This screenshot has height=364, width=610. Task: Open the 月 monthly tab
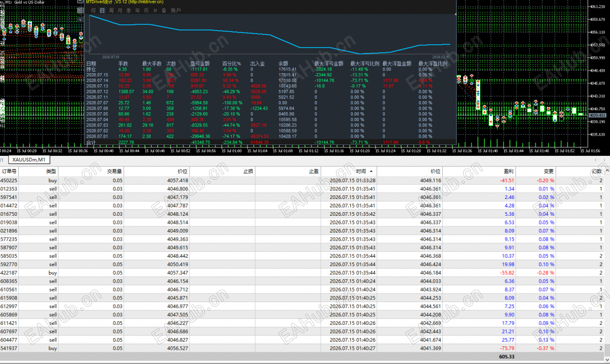pos(120,10)
